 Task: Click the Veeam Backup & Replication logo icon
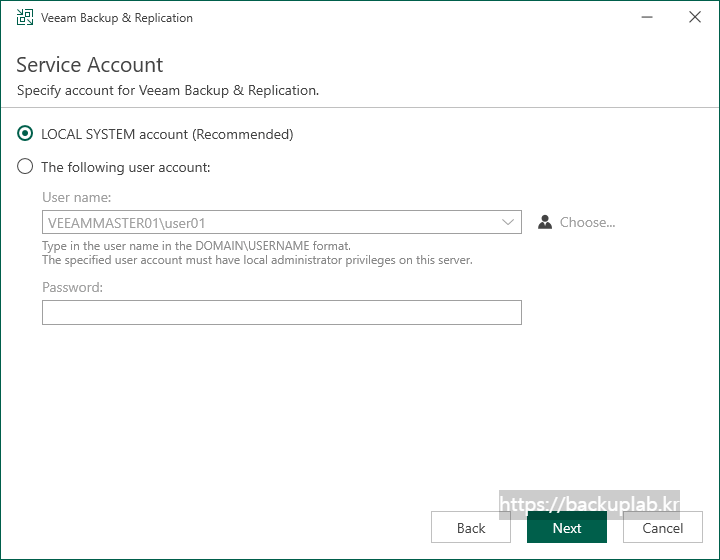point(25,17)
